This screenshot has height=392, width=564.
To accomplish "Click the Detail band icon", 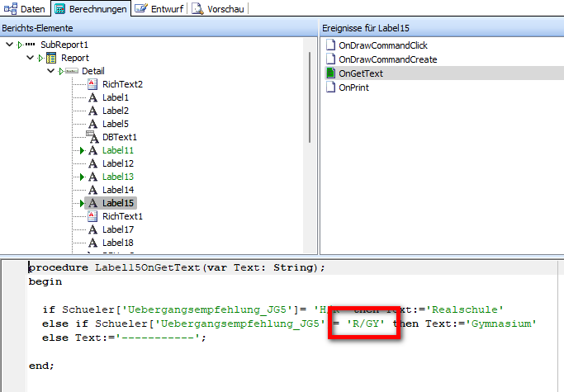I will [72, 71].
